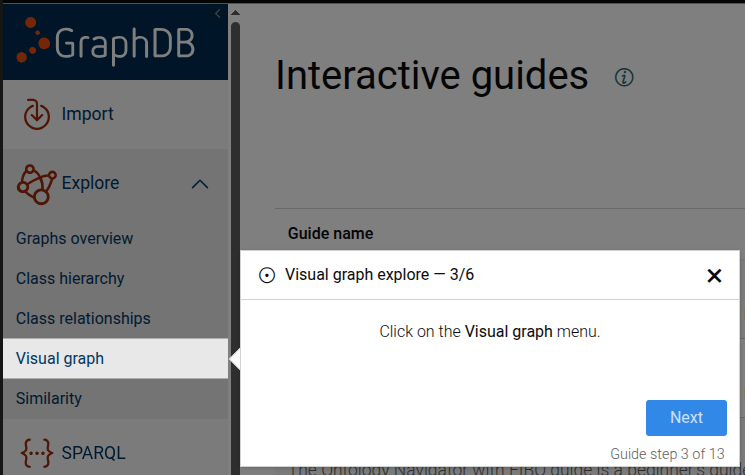The image size is (745, 475).
Task: Open the SPARQL menu label
Action: coord(94,452)
